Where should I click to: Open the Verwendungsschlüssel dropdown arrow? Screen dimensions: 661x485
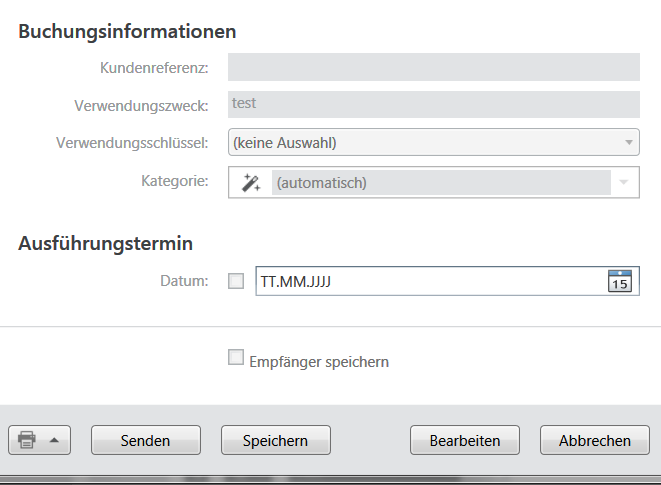pyautogui.click(x=628, y=143)
